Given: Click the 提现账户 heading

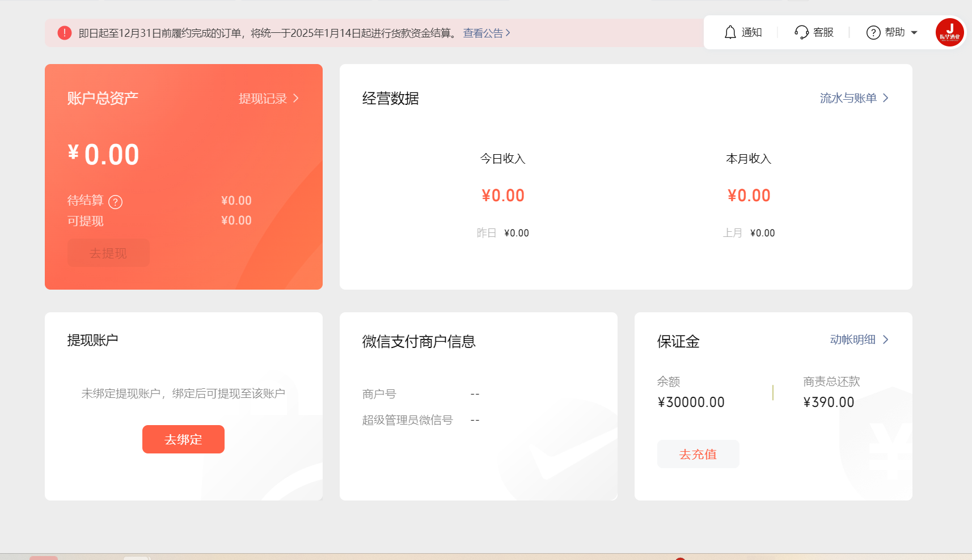Looking at the screenshot, I should point(93,340).
